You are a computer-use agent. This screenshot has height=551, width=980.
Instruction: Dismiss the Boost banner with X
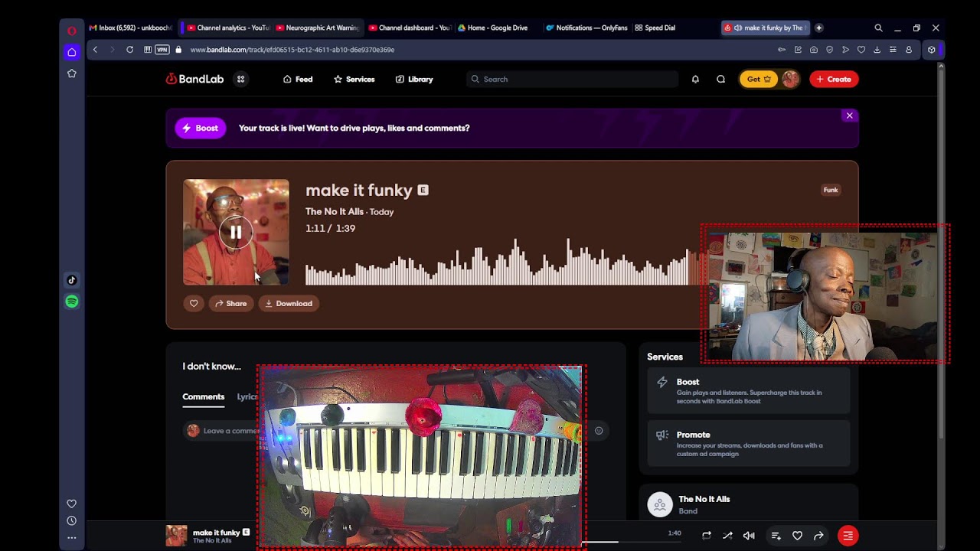pos(849,116)
